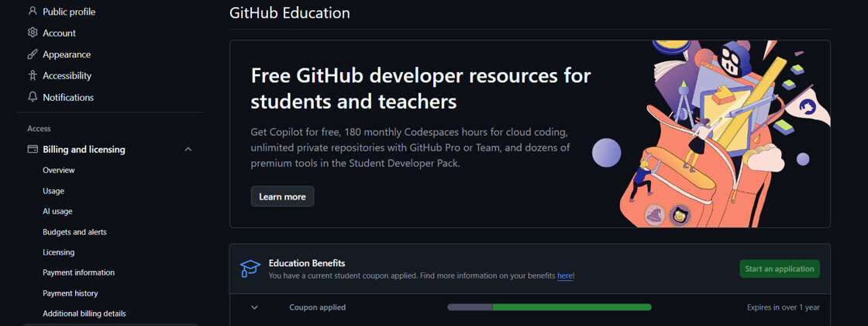
Task: Click the Public profile person icon
Action: pyautogui.click(x=33, y=11)
